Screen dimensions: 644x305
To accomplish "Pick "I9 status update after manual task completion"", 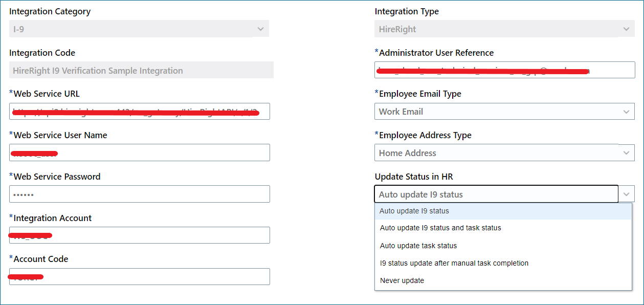I will (454, 263).
